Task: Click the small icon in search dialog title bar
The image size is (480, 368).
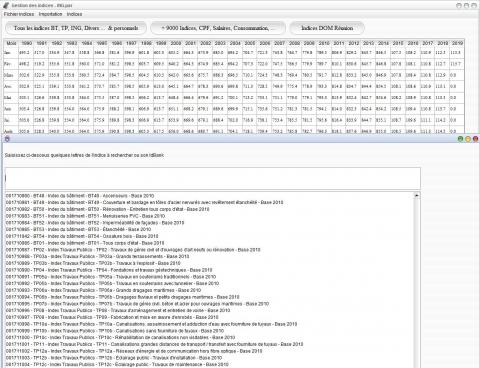Action: (7, 139)
